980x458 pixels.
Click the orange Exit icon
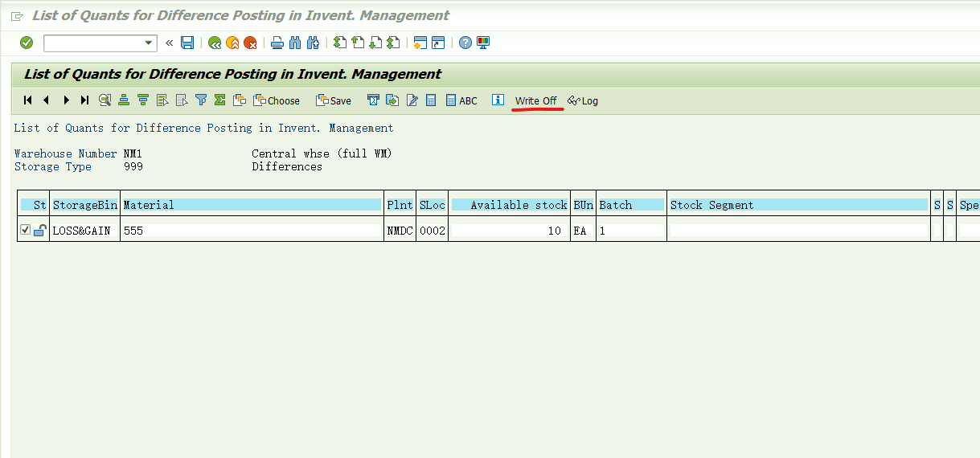coord(232,43)
